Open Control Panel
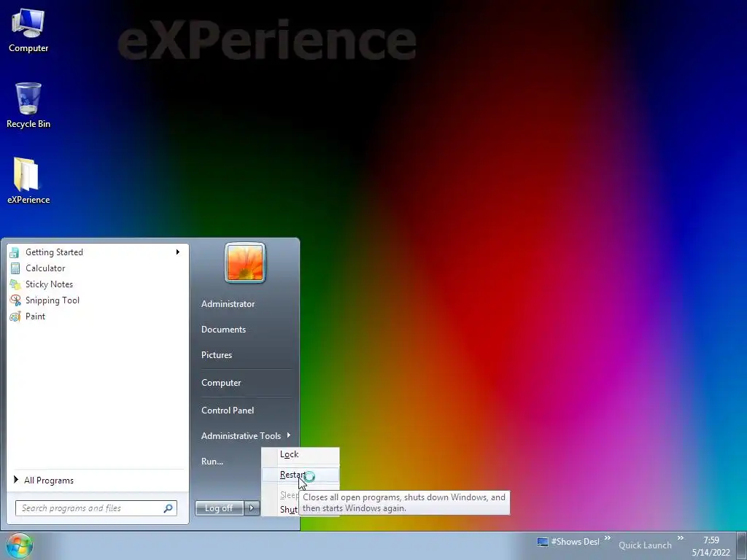Image resolution: width=747 pixels, height=560 pixels. tap(228, 411)
